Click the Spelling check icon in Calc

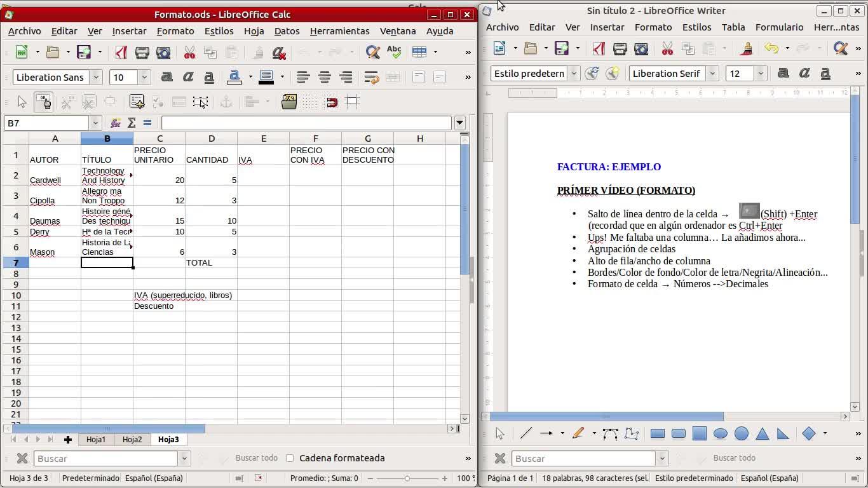click(x=394, y=52)
